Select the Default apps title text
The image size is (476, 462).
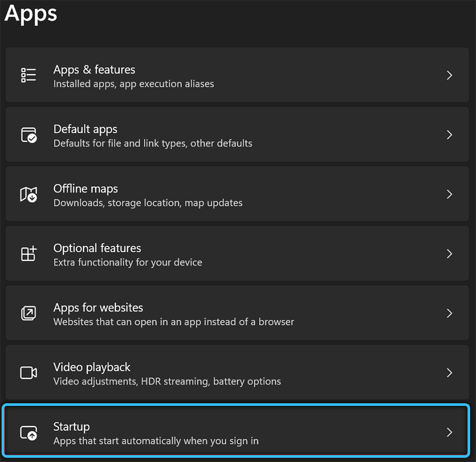(x=85, y=129)
